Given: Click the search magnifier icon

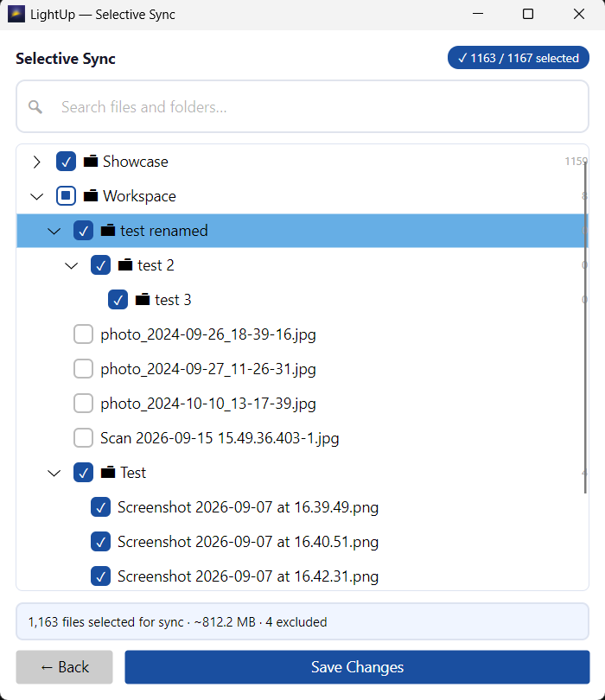Looking at the screenshot, I should click(35, 107).
